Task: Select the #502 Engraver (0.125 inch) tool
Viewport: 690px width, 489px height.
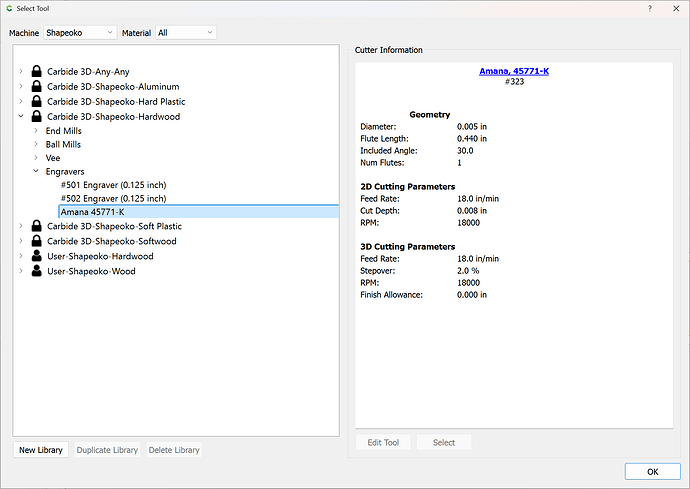Action: coord(113,198)
